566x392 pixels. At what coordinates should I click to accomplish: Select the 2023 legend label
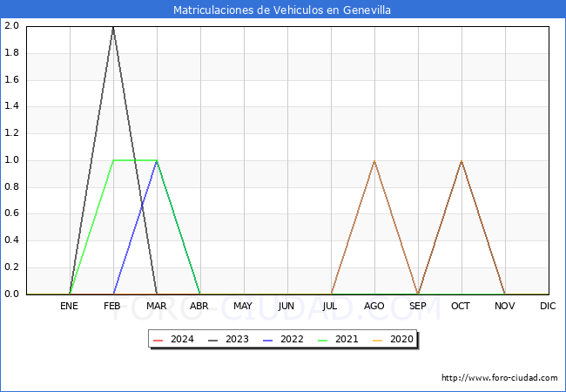click(x=237, y=340)
